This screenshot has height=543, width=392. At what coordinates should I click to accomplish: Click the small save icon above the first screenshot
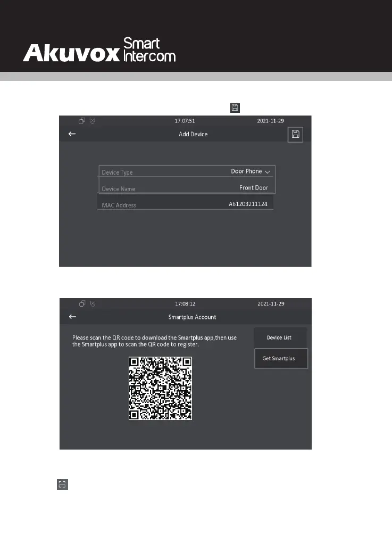[235, 108]
